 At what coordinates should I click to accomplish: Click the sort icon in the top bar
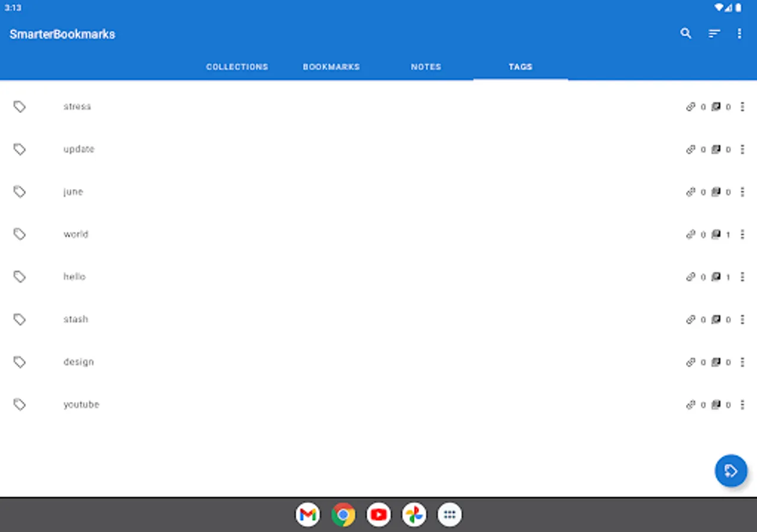point(714,34)
